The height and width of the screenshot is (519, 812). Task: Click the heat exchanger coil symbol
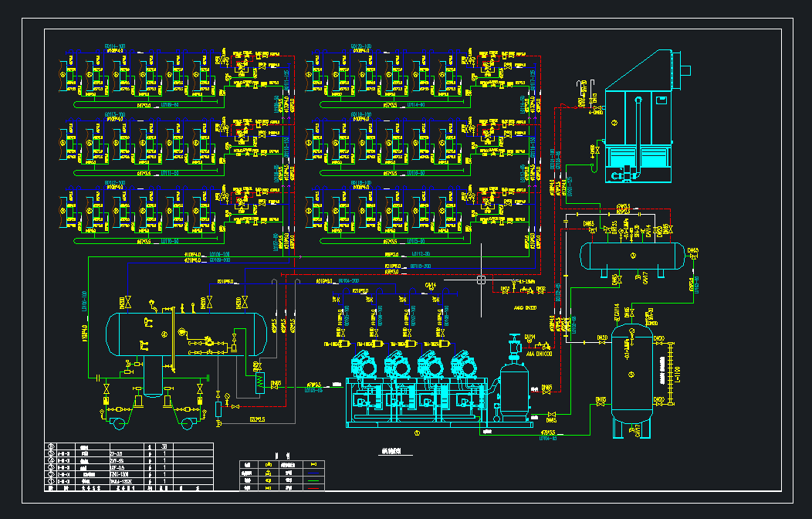tap(259, 383)
